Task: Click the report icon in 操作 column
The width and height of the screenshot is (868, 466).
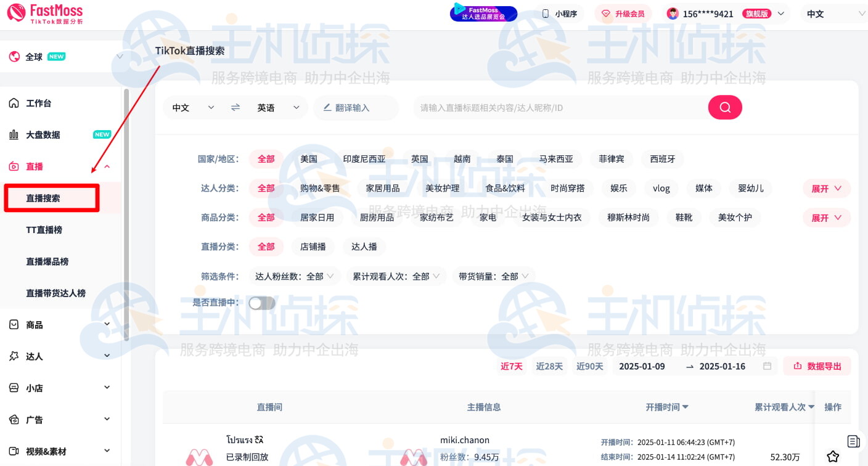Action: (853, 441)
